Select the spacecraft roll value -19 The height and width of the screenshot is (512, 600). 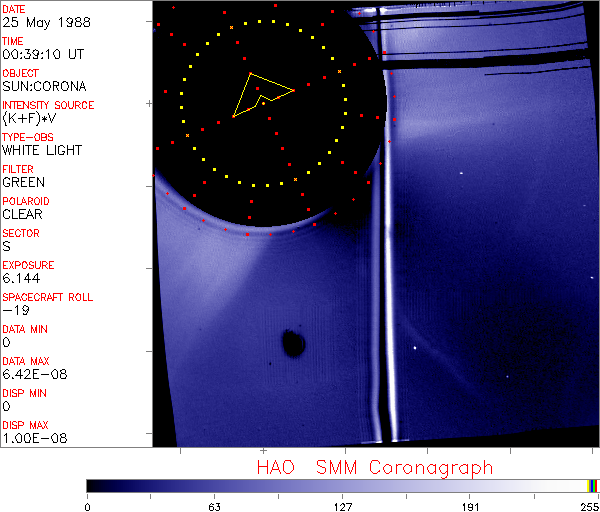[x=15, y=310]
